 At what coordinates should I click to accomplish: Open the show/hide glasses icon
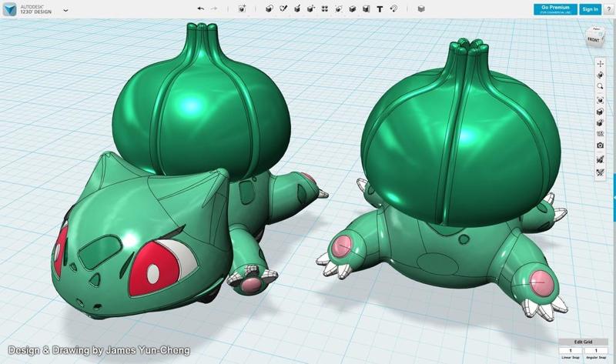600,134
